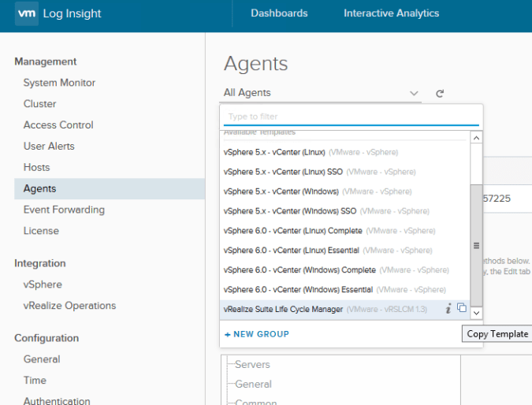Image resolution: width=532 pixels, height=405 pixels.
Task: Click the + NEW GROUP button
Action: point(256,334)
